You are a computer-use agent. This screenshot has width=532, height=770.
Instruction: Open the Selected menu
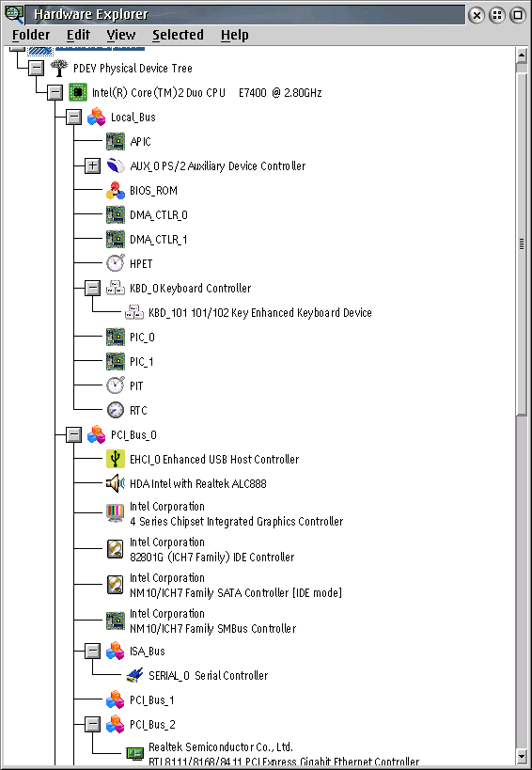(x=178, y=35)
